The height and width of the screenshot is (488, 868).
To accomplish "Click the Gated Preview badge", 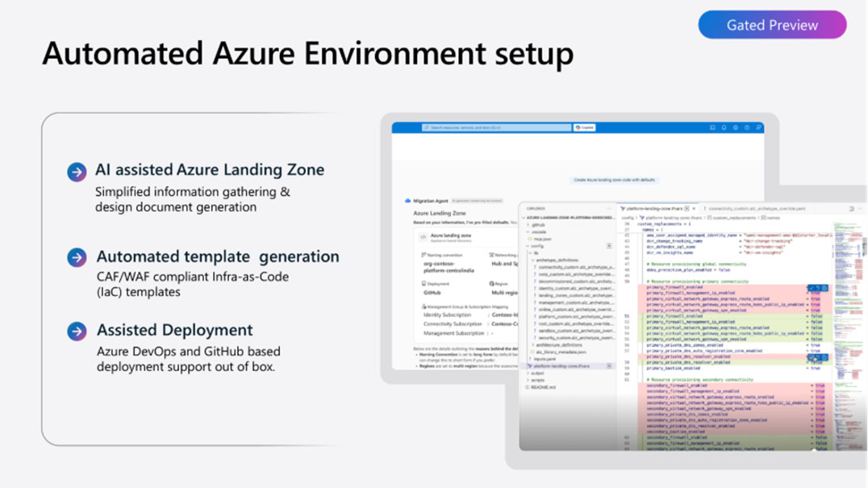I will 772,25.
